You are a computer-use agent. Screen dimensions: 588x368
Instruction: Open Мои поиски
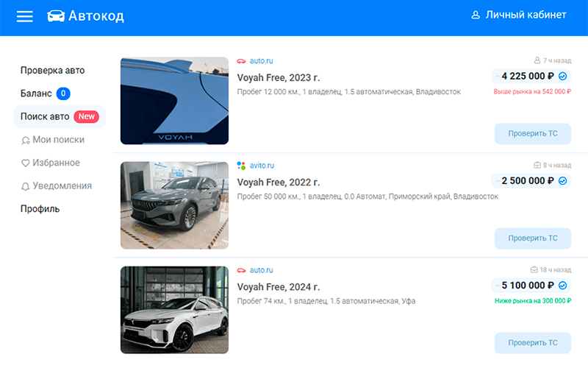(x=58, y=140)
